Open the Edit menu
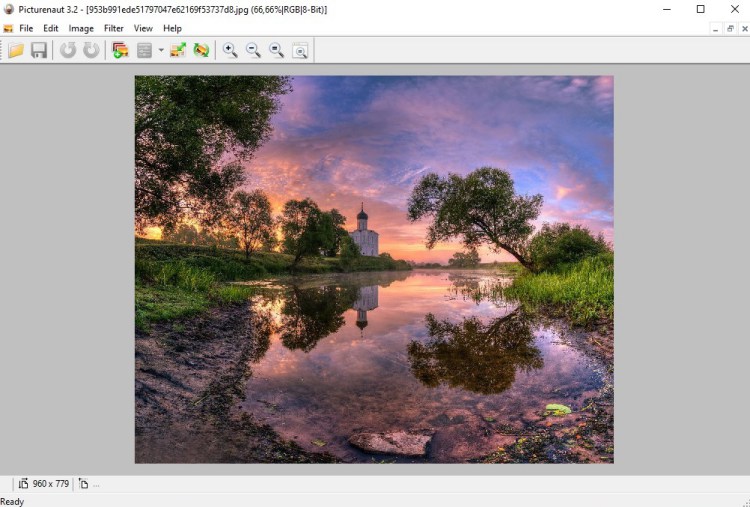750x507 pixels. (x=51, y=28)
